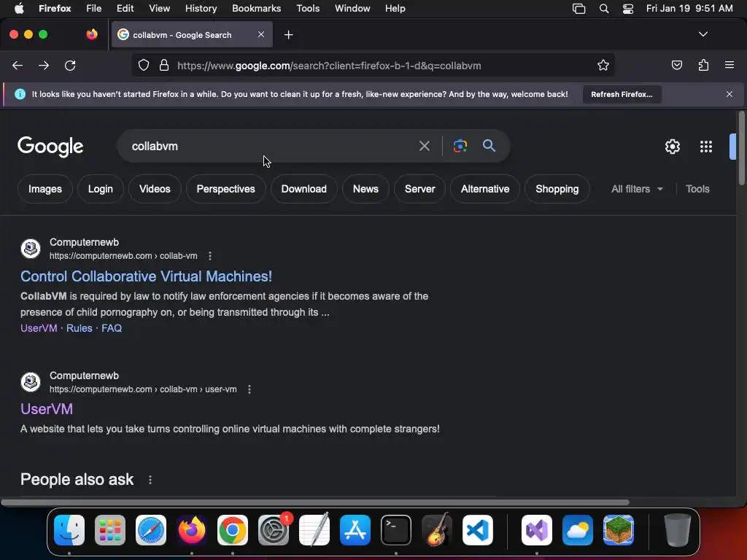Launch Safari from the Dock
Viewport: 747px width, 560px height.
(x=151, y=530)
